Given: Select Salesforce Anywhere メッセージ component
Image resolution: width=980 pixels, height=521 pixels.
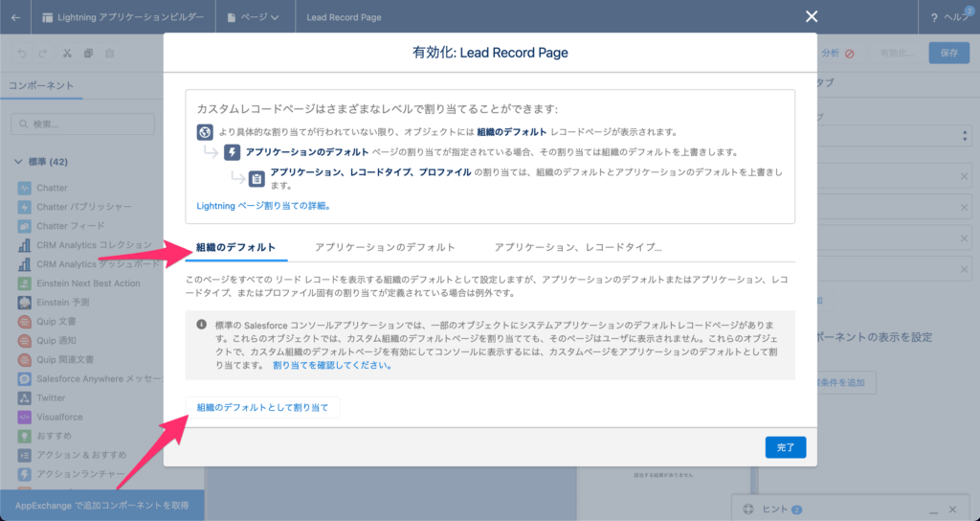Looking at the screenshot, I should point(90,379).
